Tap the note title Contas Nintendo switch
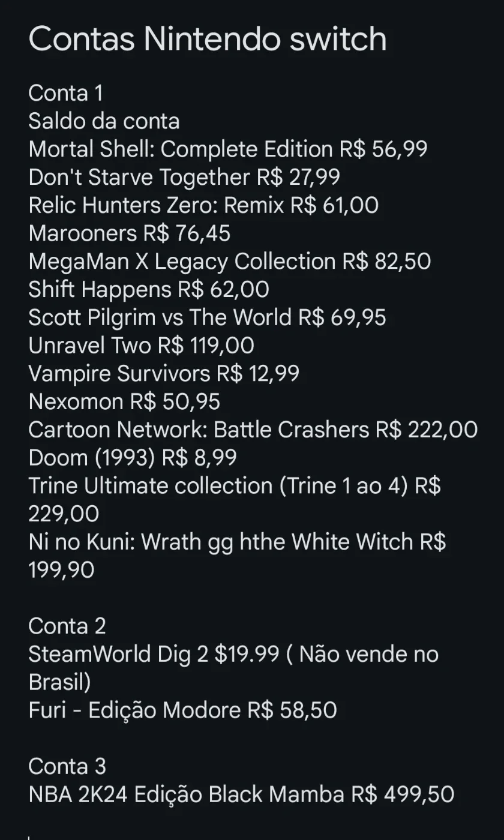Viewport: 504px width, 840px height. coord(207,40)
